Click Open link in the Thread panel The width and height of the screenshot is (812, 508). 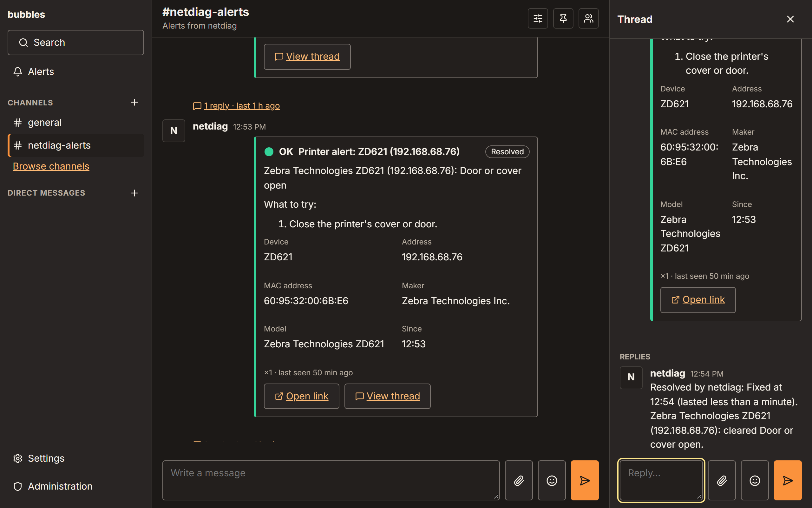click(x=698, y=300)
